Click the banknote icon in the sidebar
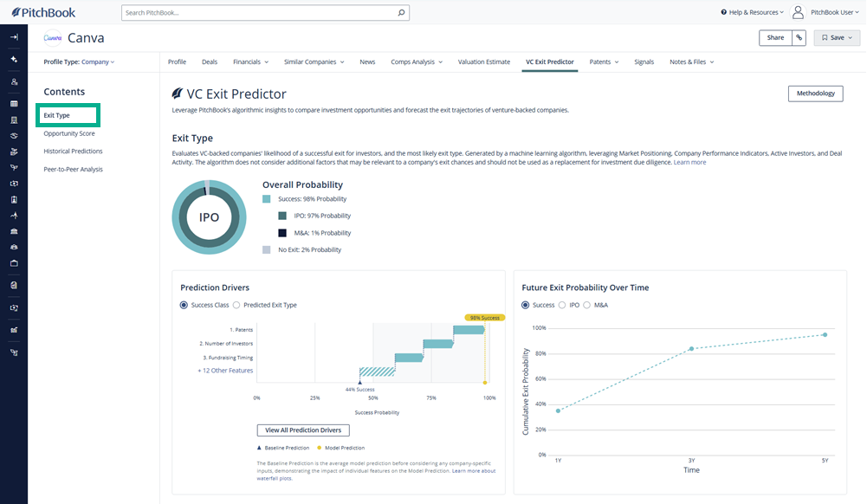This screenshot has height=504, width=867. pos(14,184)
